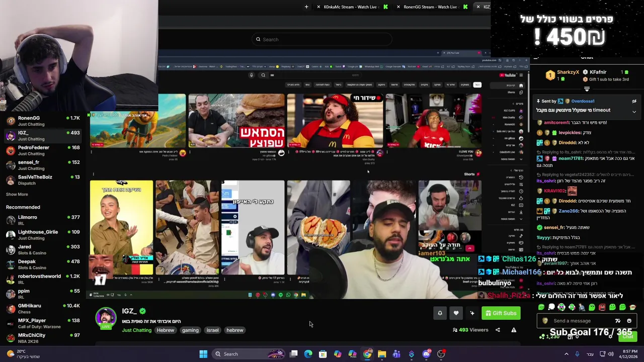Open Google Chrome from taskbar
This screenshot has height=362, width=644.
pyautogui.click(x=367, y=354)
